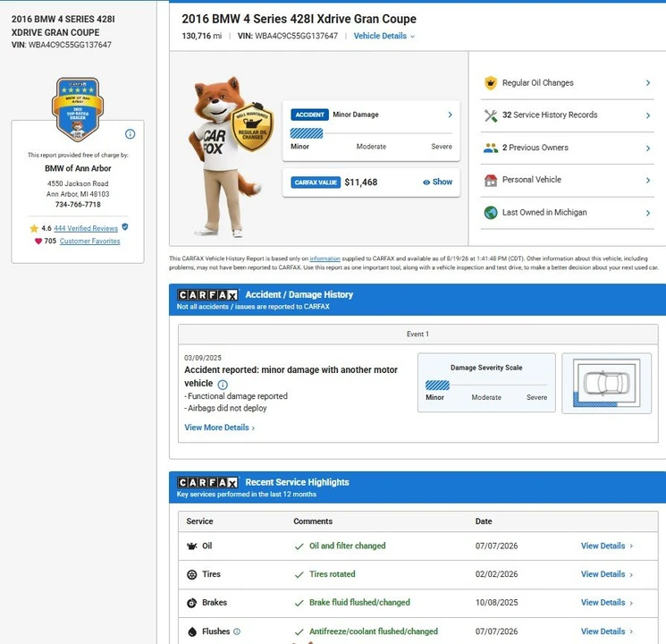The height and width of the screenshot is (644, 666).
Task: Click the Service History wrench icon
Action: [491, 115]
